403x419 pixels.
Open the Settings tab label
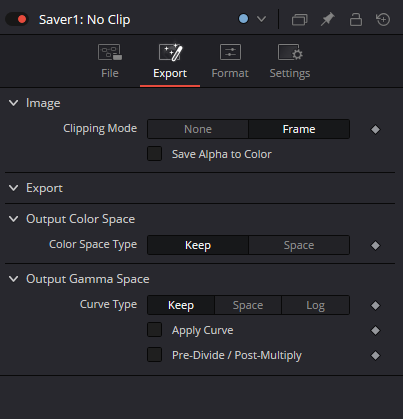click(x=290, y=73)
